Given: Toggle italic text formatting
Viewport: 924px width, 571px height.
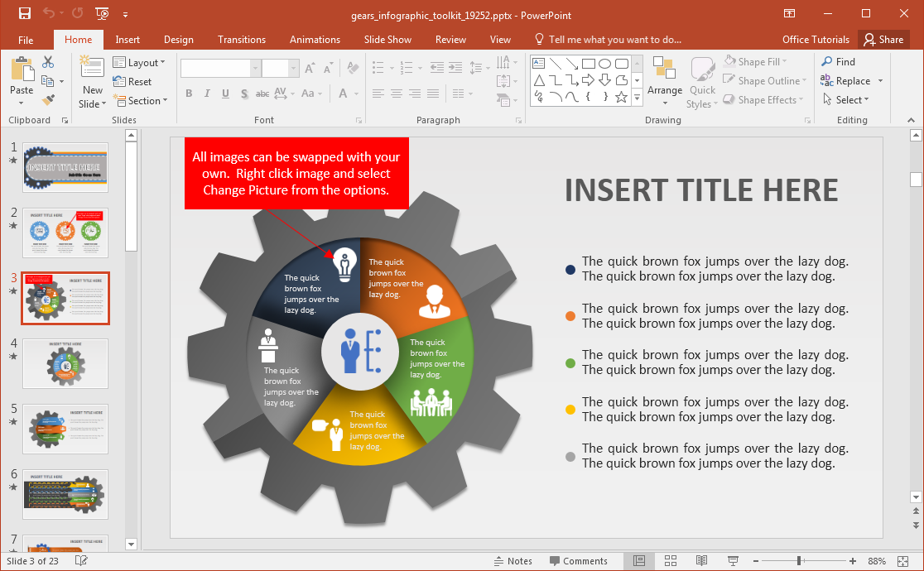Looking at the screenshot, I should 207,94.
